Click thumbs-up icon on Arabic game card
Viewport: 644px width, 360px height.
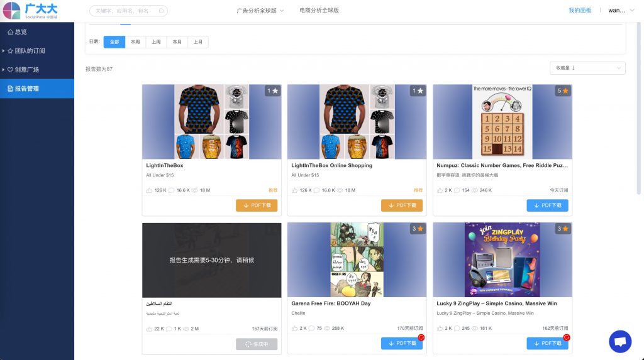149,329
